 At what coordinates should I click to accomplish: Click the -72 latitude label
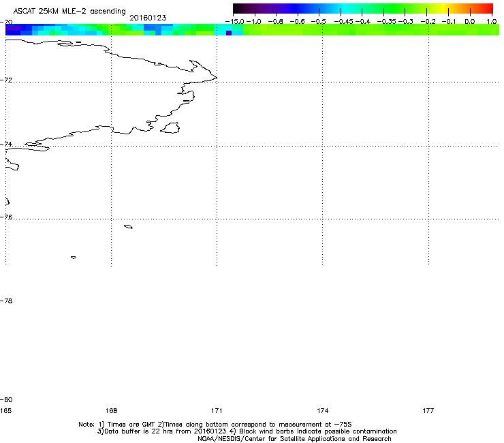(6, 80)
